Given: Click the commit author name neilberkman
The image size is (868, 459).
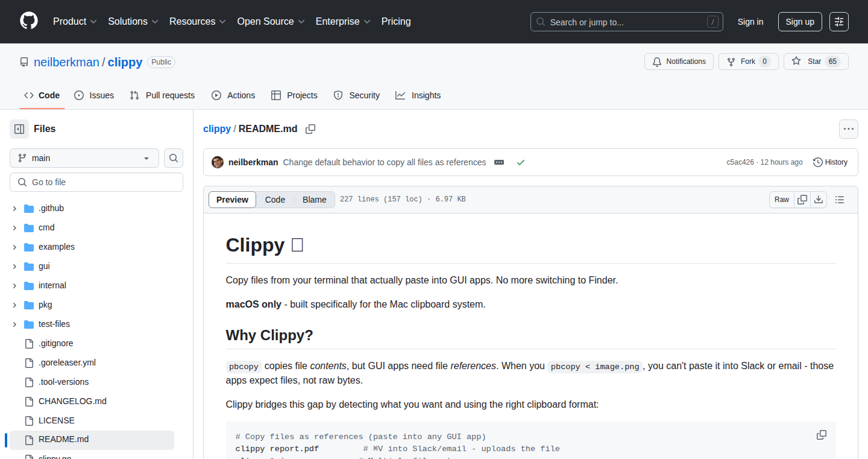Looking at the screenshot, I should [x=253, y=162].
